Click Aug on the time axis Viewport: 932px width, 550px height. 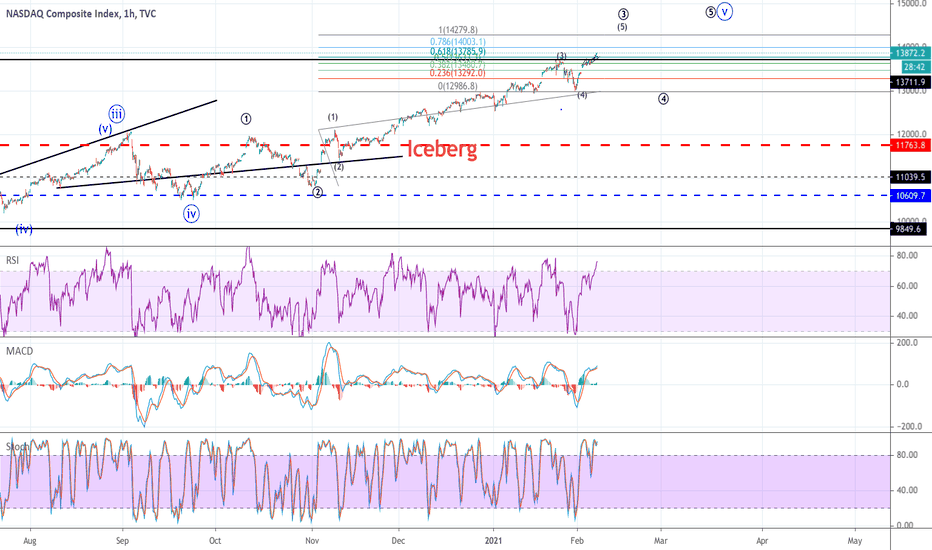click(30, 541)
